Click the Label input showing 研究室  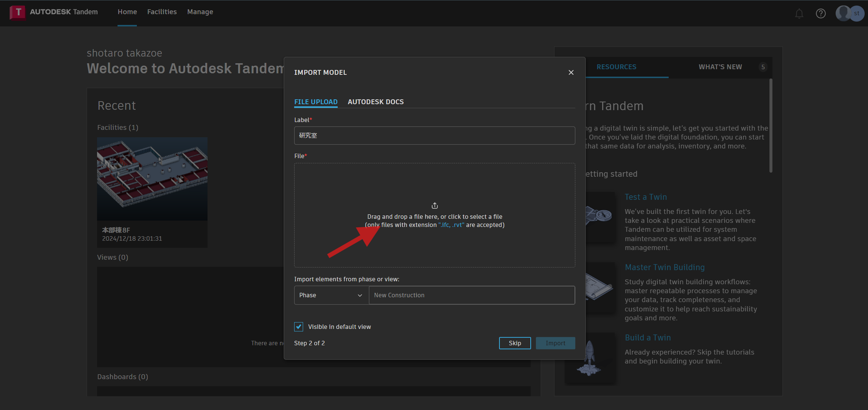pos(434,135)
